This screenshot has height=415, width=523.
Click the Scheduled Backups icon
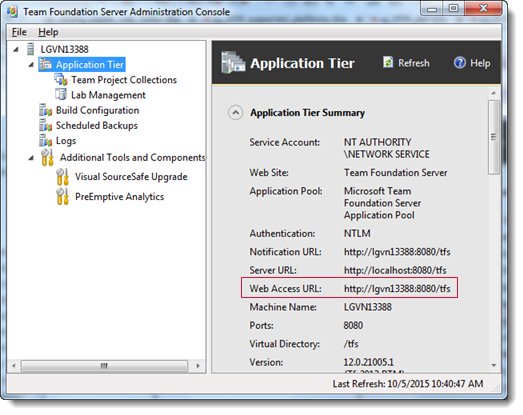coord(46,125)
